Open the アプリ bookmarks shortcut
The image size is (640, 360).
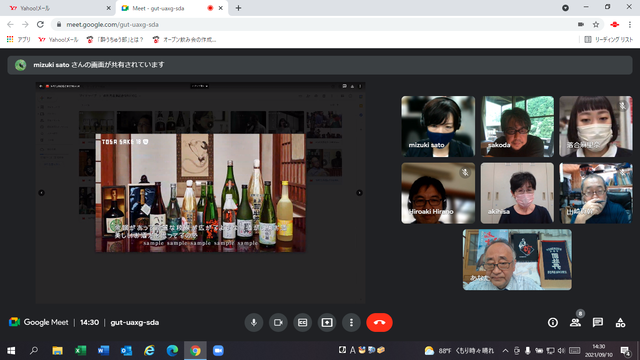tap(19, 40)
